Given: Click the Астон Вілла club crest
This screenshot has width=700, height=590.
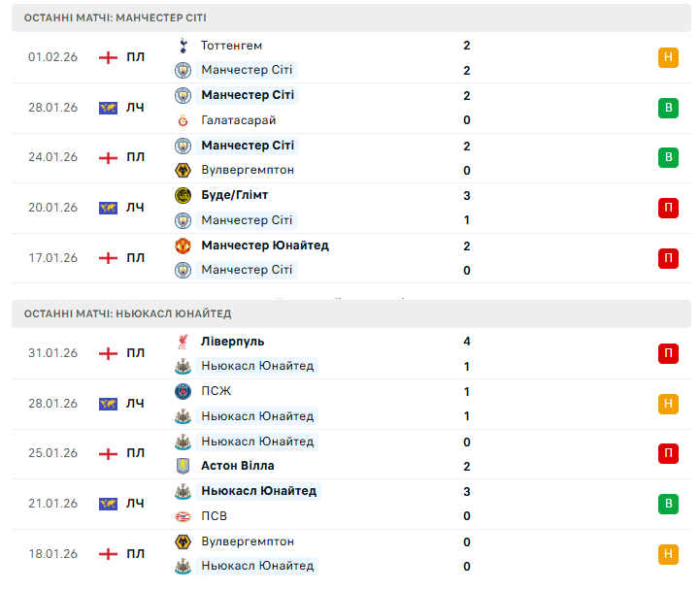Looking at the screenshot, I should (x=183, y=466).
